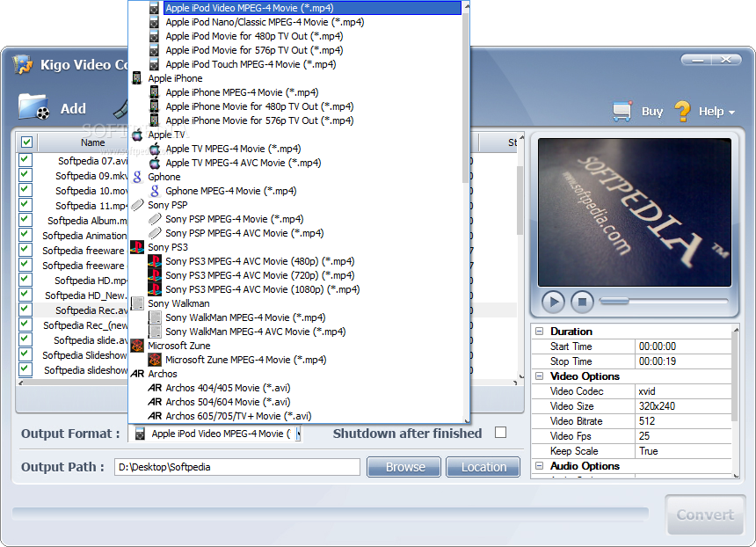Click AR icon beside Archos 504/604 Movie
This screenshot has height=547, width=756.
(155, 402)
